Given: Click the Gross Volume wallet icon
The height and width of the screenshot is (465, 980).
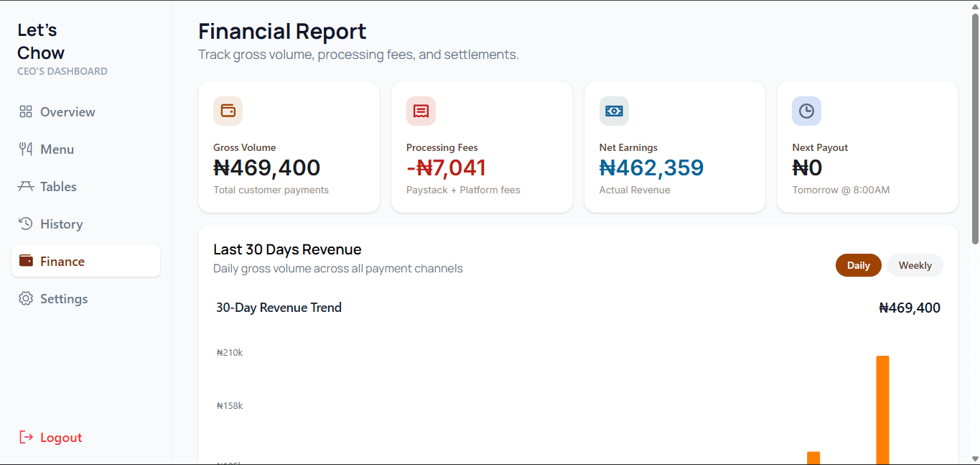Looking at the screenshot, I should pos(228,111).
